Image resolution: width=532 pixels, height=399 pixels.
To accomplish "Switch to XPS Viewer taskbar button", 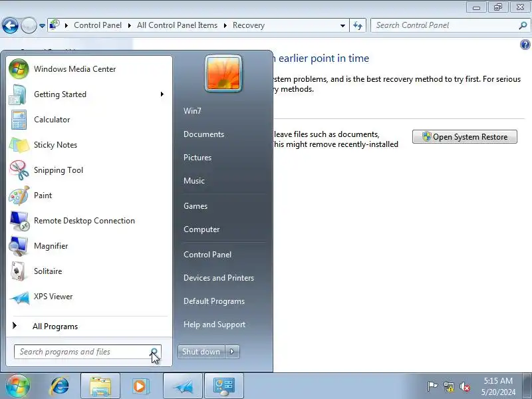I will (183, 386).
